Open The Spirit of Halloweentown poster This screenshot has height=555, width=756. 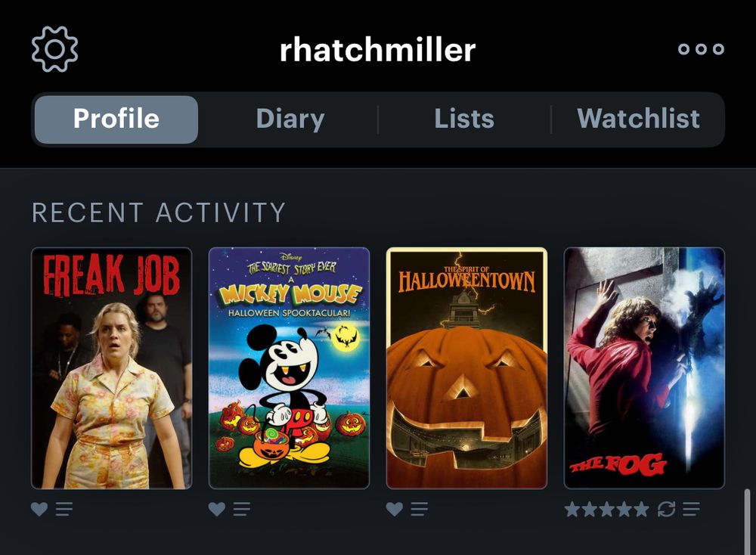point(466,368)
